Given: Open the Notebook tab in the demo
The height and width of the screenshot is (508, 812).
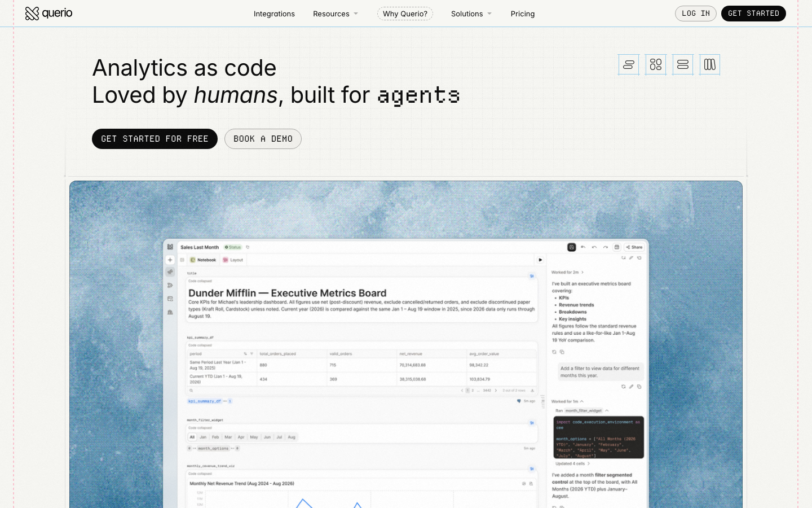Looking at the screenshot, I should point(203,260).
